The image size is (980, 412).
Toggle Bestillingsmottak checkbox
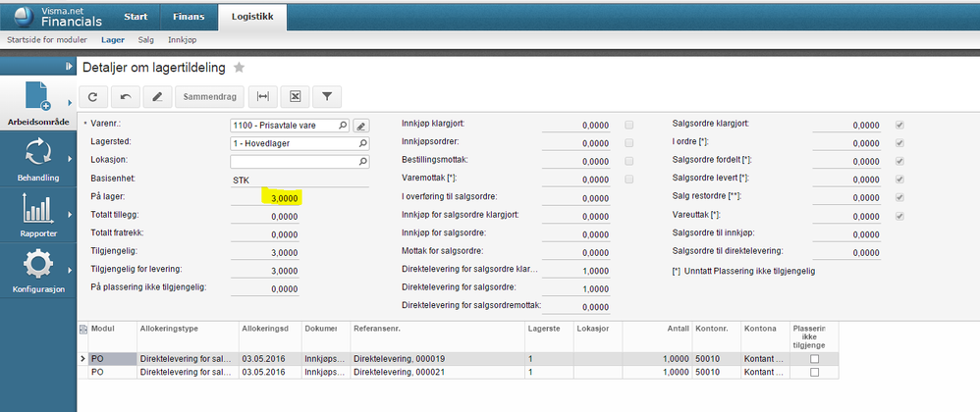click(x=628, y=161)
